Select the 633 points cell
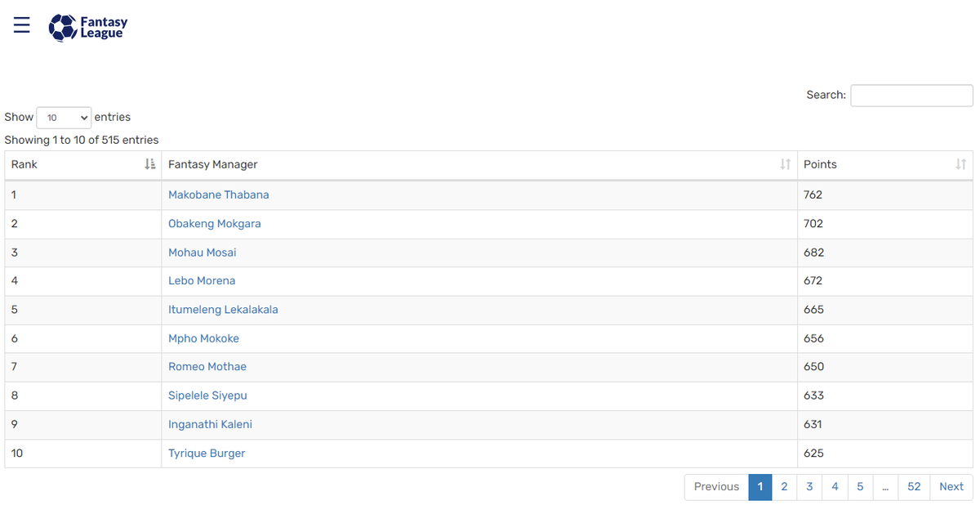 [x=885, y=396]
